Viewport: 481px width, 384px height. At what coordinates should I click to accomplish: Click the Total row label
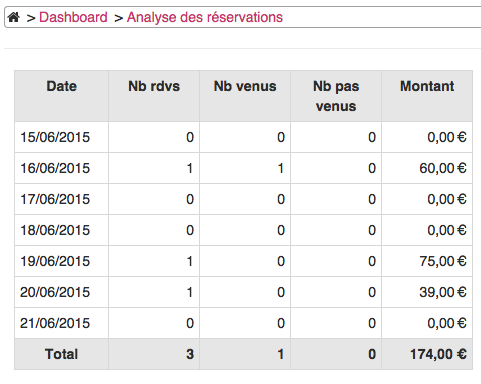62,354
